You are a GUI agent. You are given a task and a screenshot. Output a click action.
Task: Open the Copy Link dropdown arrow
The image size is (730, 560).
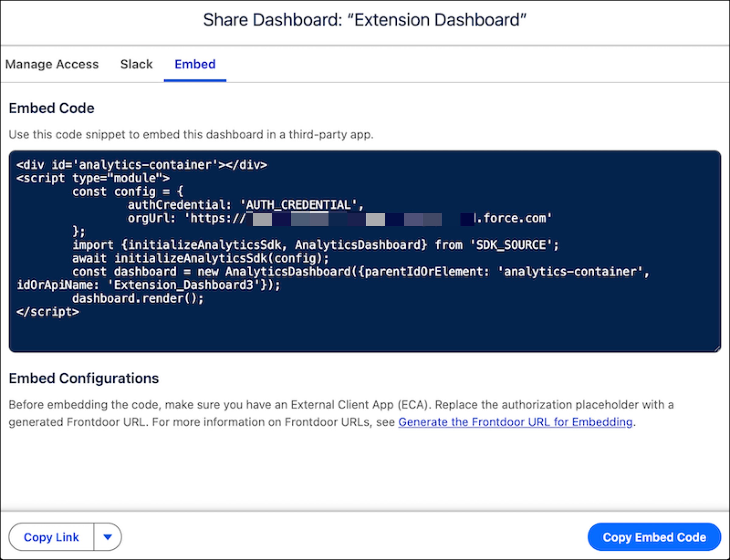107,537
